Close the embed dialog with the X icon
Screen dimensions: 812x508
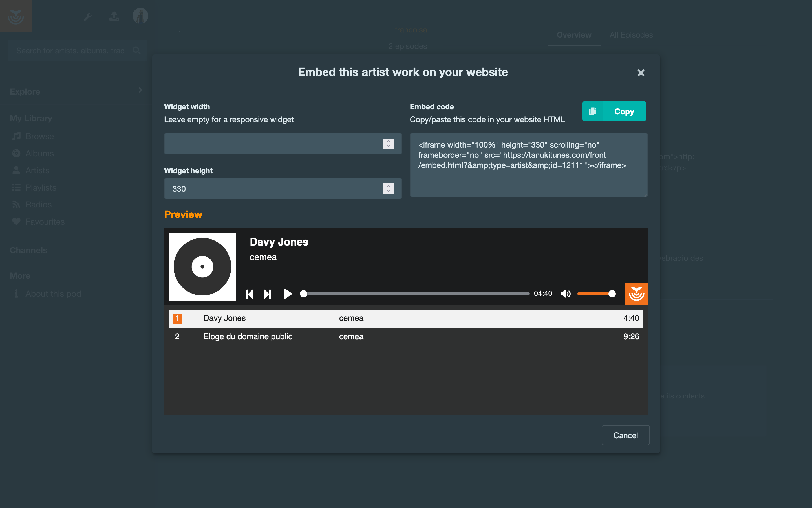[x=641, y=73]
